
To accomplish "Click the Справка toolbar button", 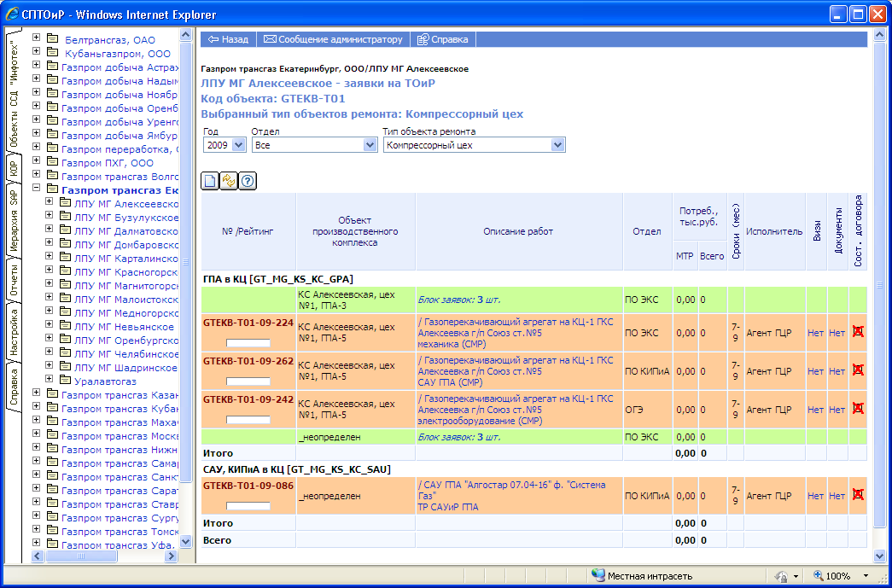I will pyautogui.click(x=443, y=39).
